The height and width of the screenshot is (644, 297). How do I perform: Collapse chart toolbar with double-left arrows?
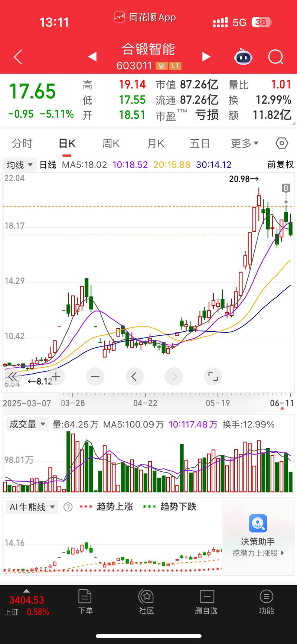[12, 377]
